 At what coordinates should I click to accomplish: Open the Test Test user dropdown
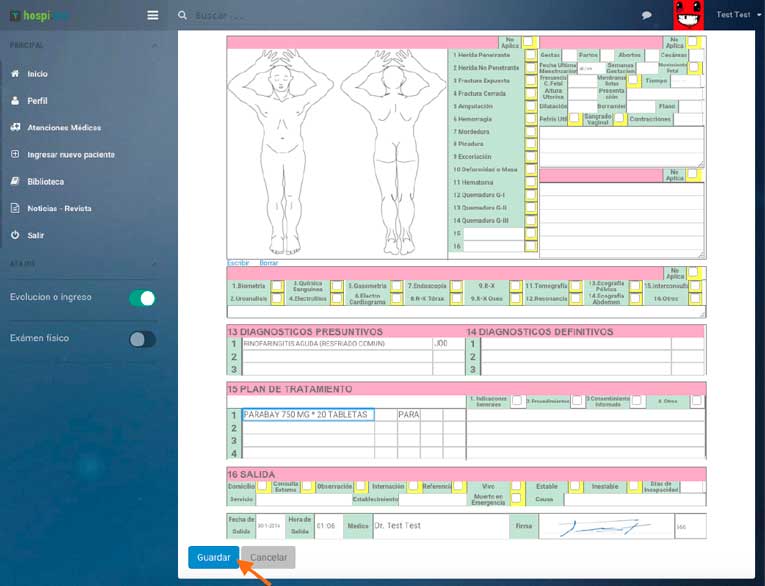tap(738, 15)
